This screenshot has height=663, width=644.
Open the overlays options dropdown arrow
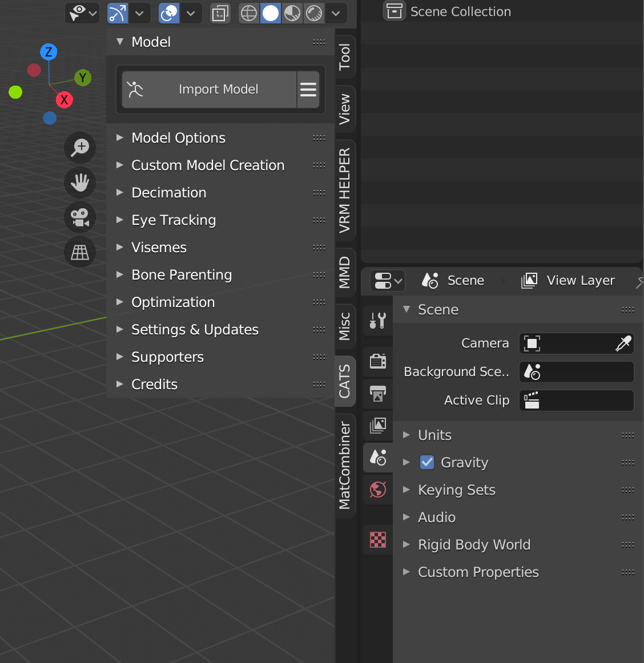[191, 13]
